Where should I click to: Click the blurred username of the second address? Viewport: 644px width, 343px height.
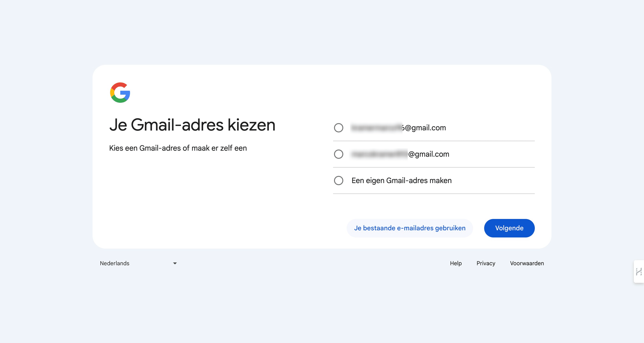(x=379, y=154)
